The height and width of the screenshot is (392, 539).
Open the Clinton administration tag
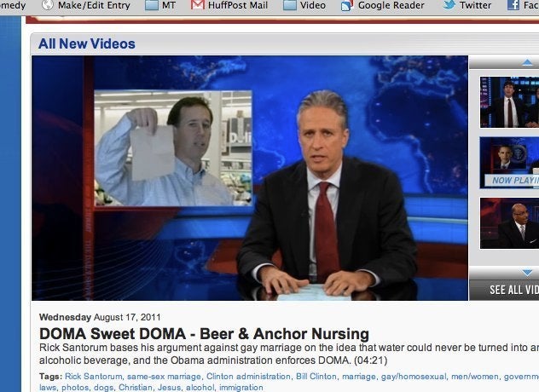(248, 377)
